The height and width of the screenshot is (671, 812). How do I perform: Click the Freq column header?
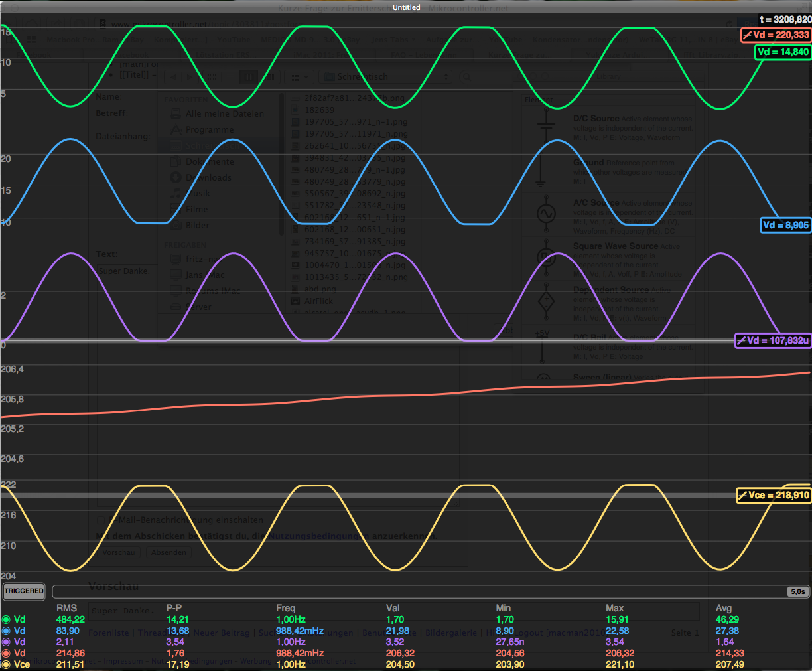tap(286, 608)
